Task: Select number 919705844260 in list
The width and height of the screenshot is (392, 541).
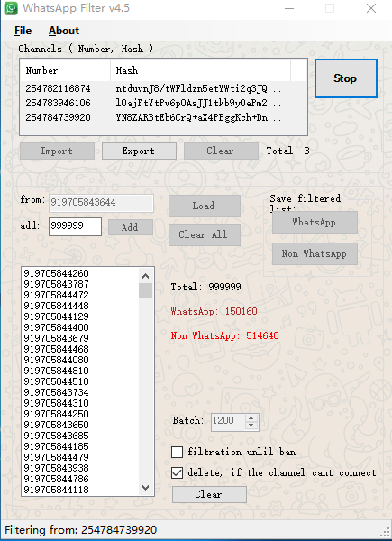Action: [56, 273]
